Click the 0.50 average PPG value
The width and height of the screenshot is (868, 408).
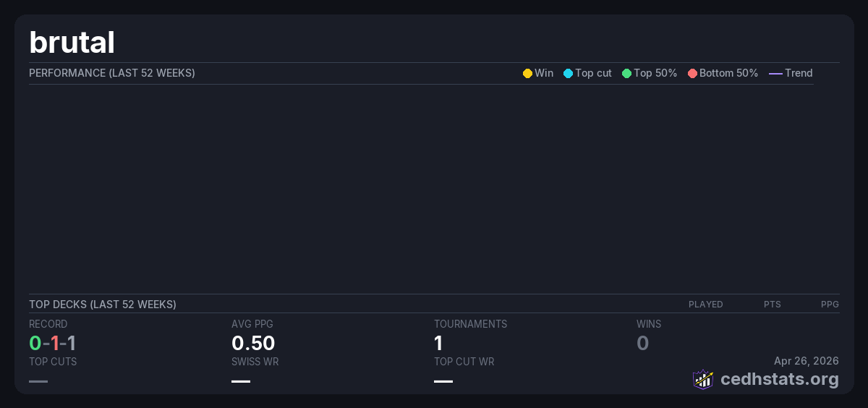[253, 343]
